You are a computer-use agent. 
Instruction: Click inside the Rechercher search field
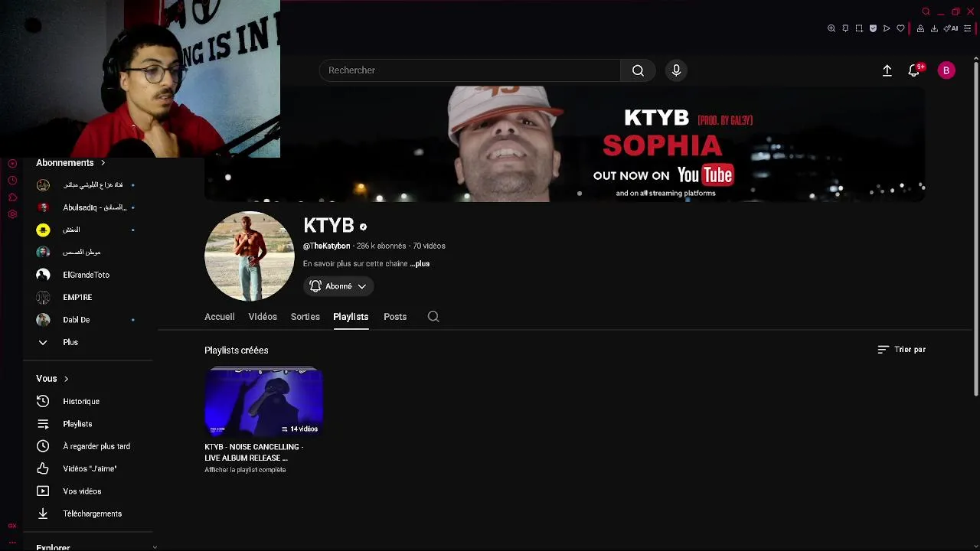[x=469, y=70]
